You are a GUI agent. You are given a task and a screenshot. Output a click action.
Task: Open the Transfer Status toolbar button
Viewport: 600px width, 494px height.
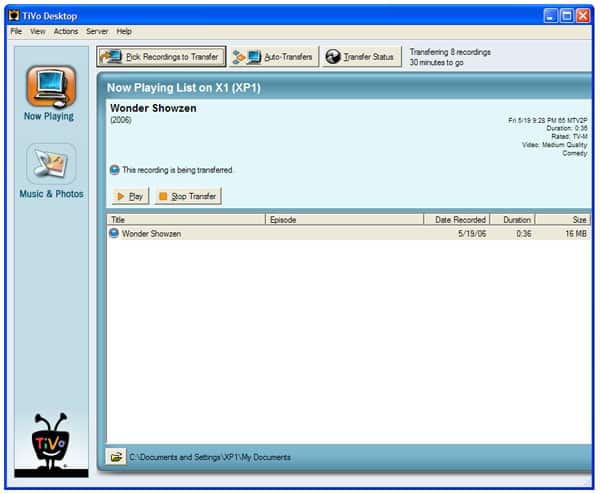tap(362, 57)
